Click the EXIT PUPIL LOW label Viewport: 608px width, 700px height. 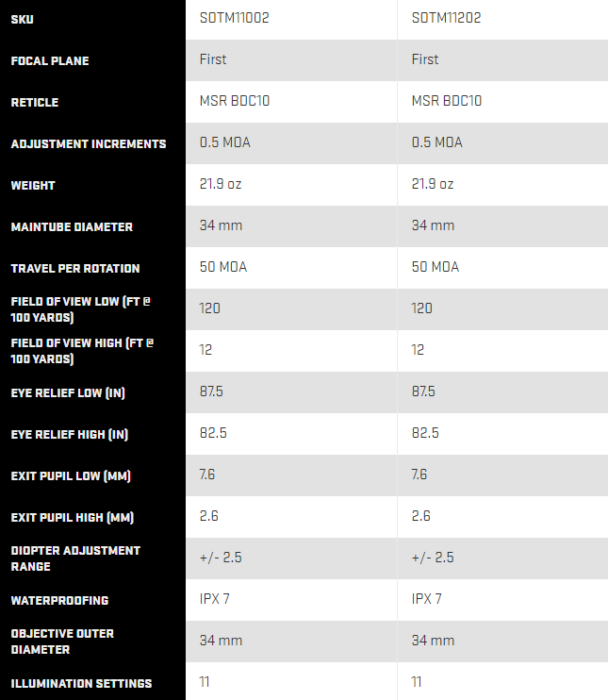[71, 475]
